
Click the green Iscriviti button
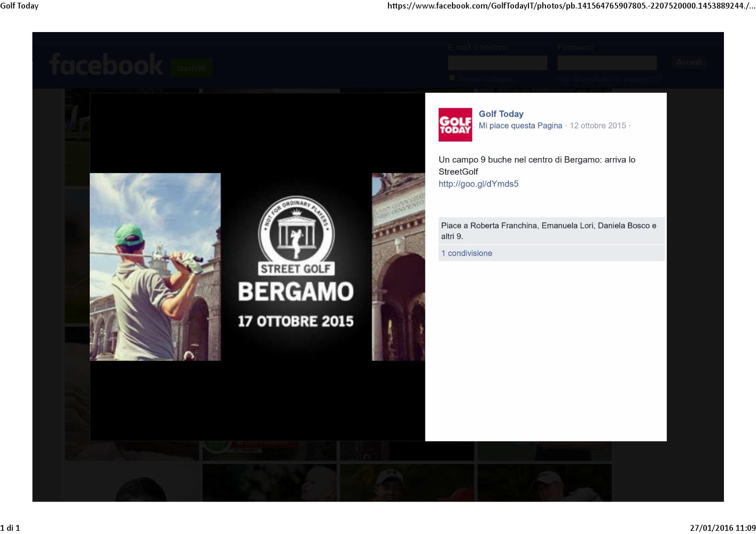coord(191,68)
